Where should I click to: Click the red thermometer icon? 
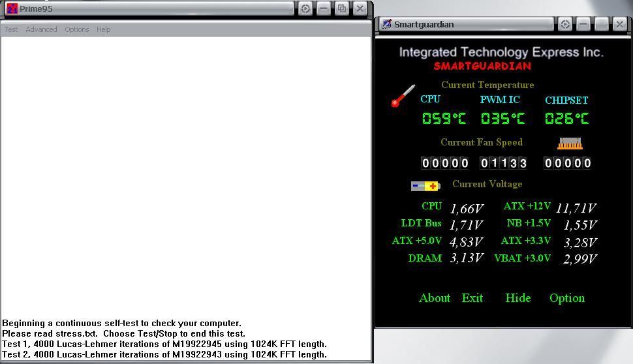pos(403,96)
